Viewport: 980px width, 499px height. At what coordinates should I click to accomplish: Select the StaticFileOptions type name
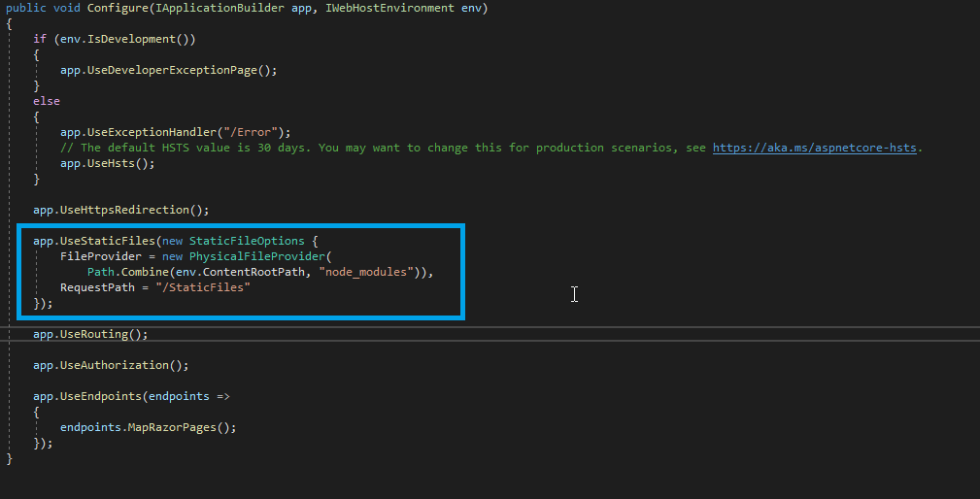(247, 241)
